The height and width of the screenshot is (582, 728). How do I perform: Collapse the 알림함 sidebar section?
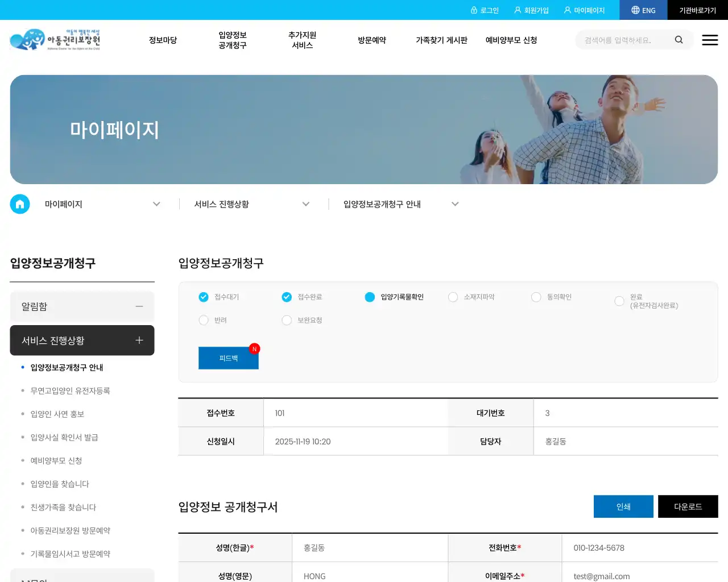tap(139, 306)
